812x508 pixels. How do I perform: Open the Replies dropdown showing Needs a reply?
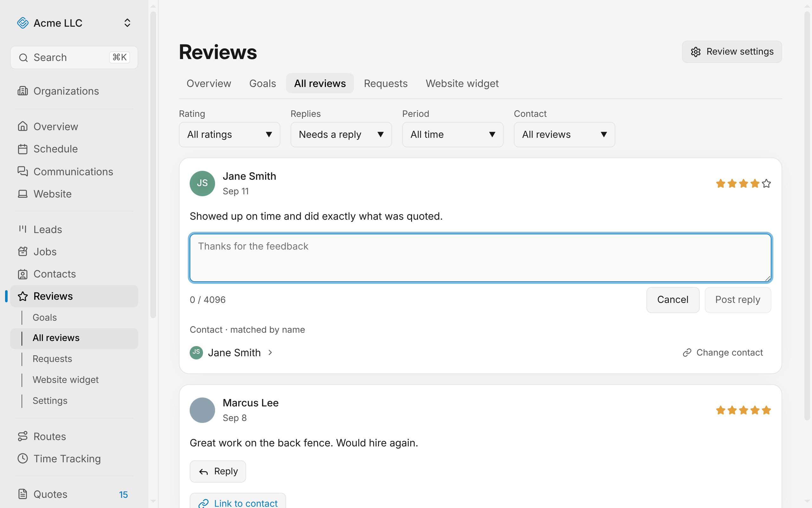click(x=341, y=134)
